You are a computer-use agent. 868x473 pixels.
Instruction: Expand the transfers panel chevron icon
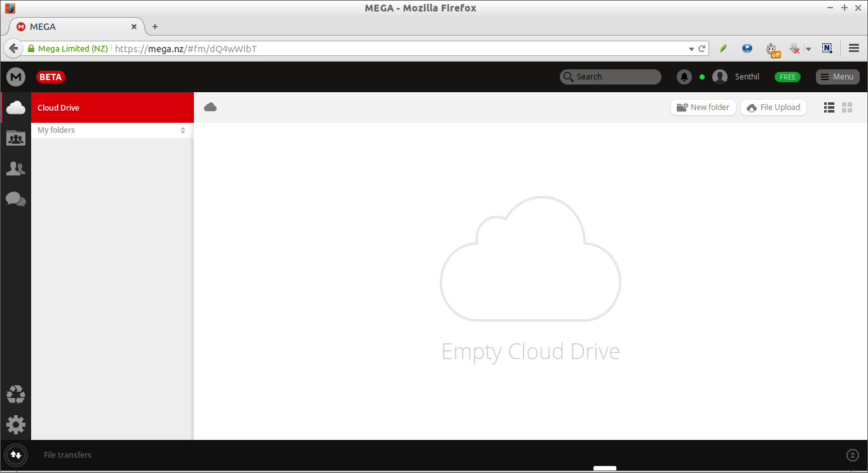(x=853, y=455)
